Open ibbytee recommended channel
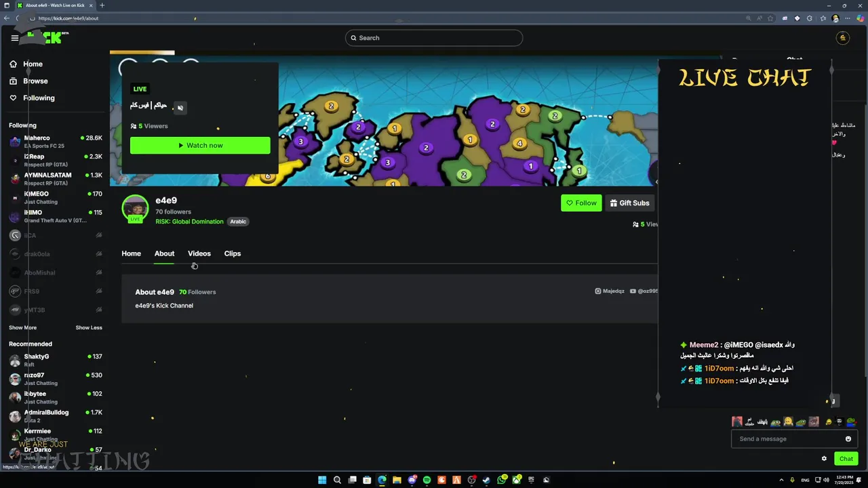This screenshot has height=488, width=868. [56, 397]
